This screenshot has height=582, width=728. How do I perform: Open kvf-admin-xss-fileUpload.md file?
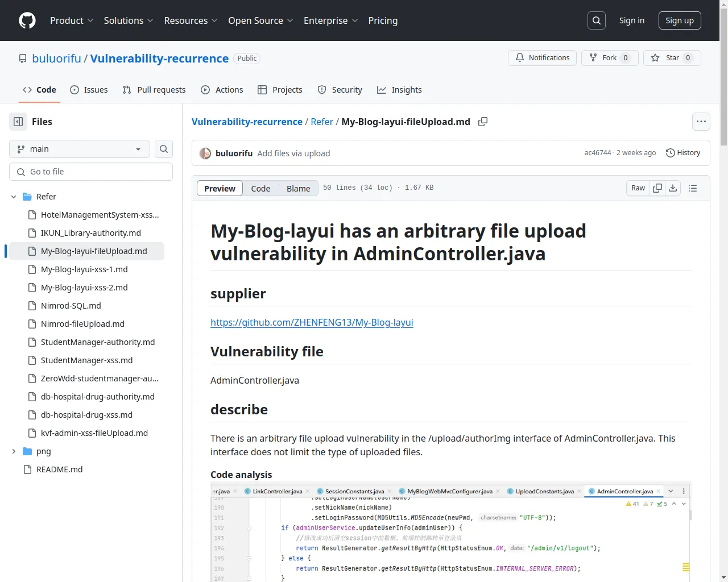point(94,433)
